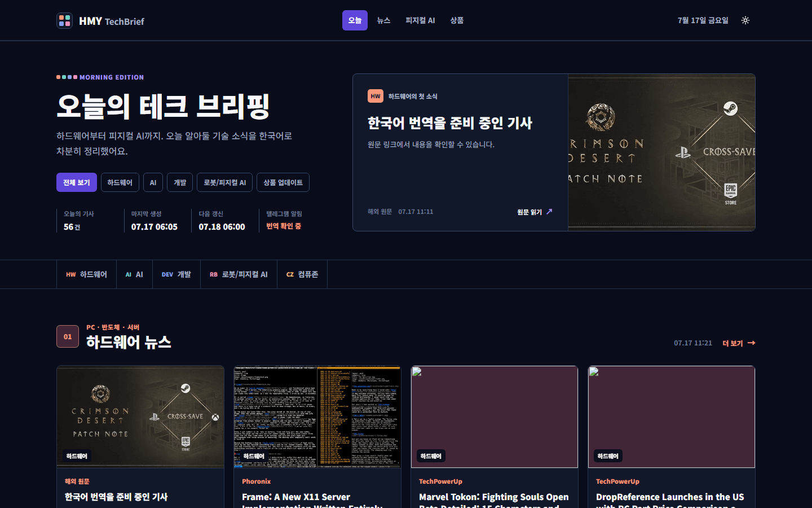Open the 상품 nav tab
Screen dimensions: 812x508
pos(457,20)
